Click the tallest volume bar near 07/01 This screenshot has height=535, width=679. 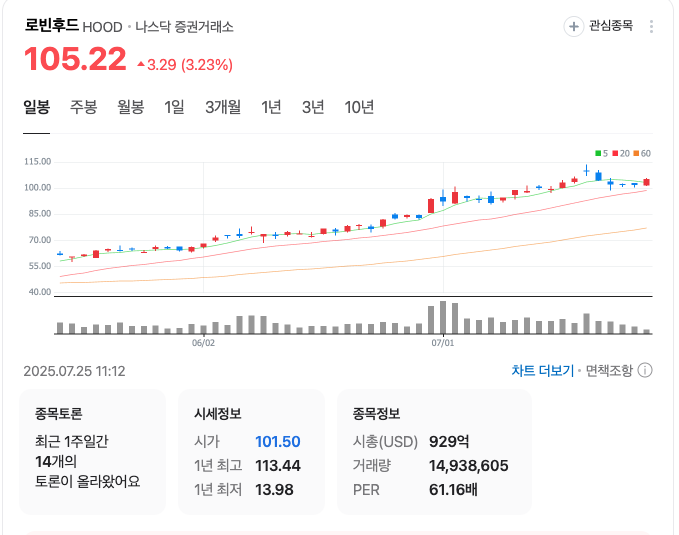point(443,317)
